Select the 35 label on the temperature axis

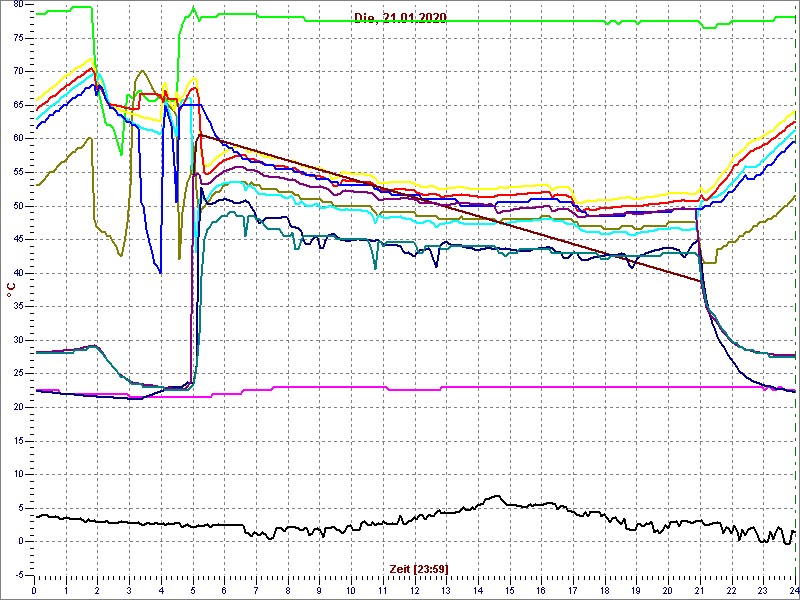click(20, 307)
